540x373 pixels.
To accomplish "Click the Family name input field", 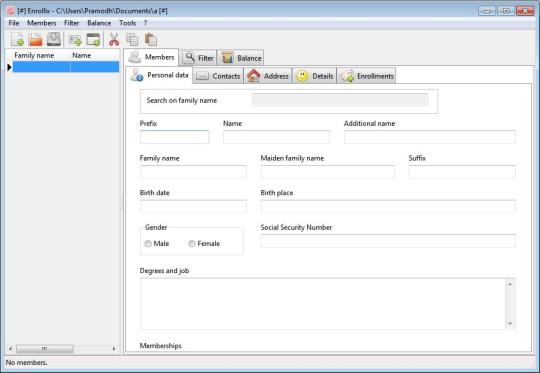I will (x=193, y=172).
